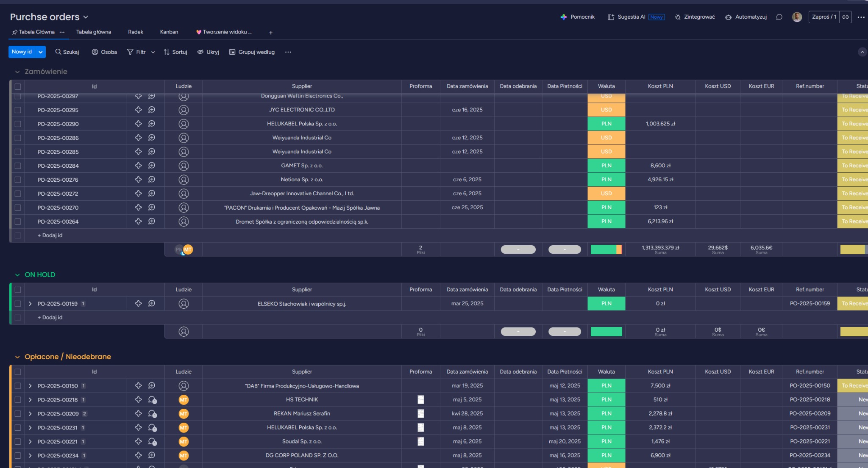Open the three-dots menu at top right
Viewport: 868px width, 468px height.
[861, 17]
